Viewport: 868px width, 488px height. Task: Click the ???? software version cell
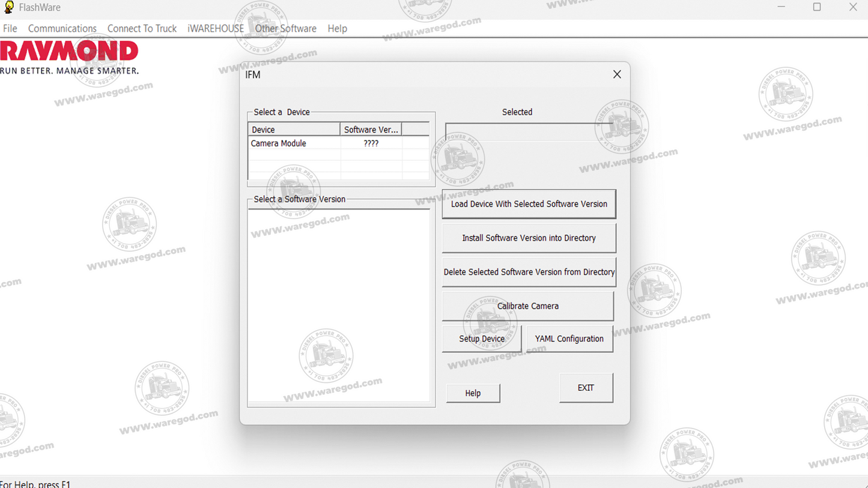point(371,143)
